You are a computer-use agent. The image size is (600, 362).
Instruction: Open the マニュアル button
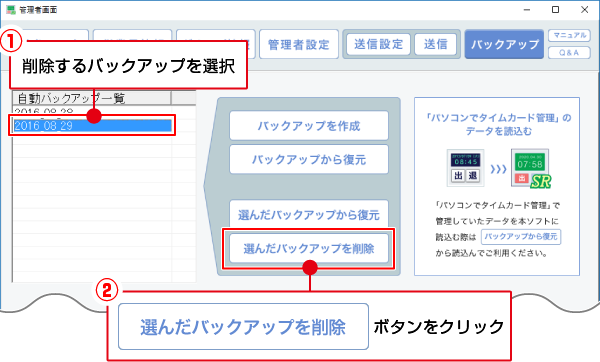[569, 35]
